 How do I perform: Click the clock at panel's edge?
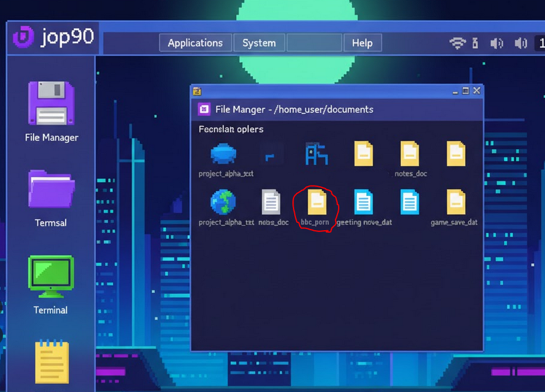point(541,43)
